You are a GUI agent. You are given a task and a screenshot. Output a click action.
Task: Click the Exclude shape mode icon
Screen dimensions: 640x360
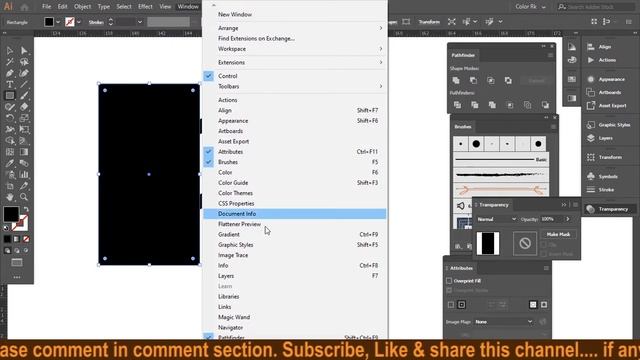[x=508, y=80]
